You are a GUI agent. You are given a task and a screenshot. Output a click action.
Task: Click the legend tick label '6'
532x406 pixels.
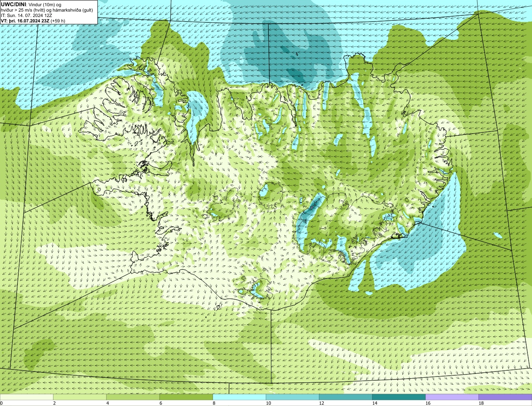tap(161, 403)
